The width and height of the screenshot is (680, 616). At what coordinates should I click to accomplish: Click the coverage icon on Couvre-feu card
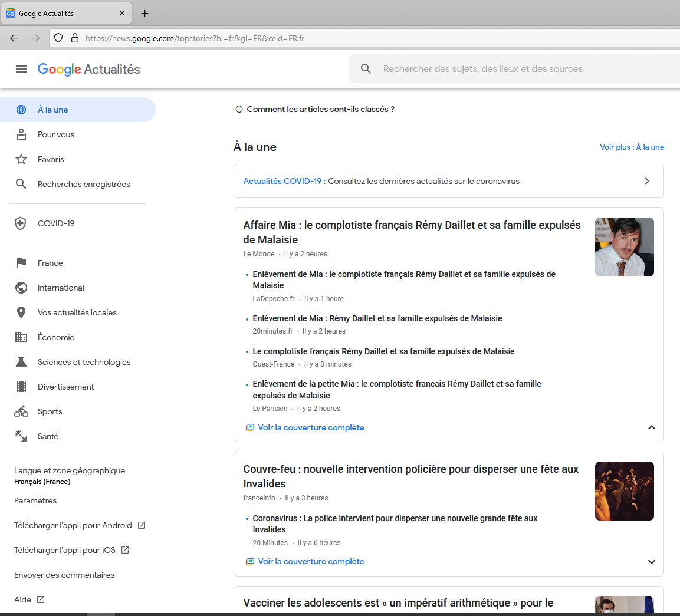[x=250, y=561]
